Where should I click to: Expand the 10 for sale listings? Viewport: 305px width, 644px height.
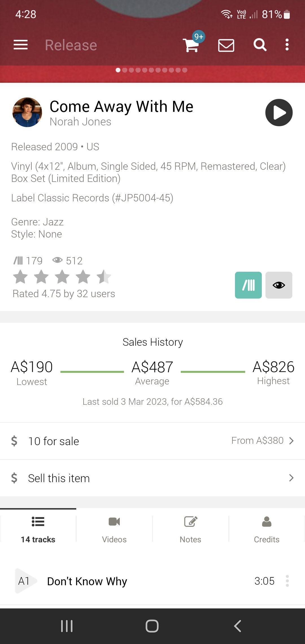tap(152, 441)
